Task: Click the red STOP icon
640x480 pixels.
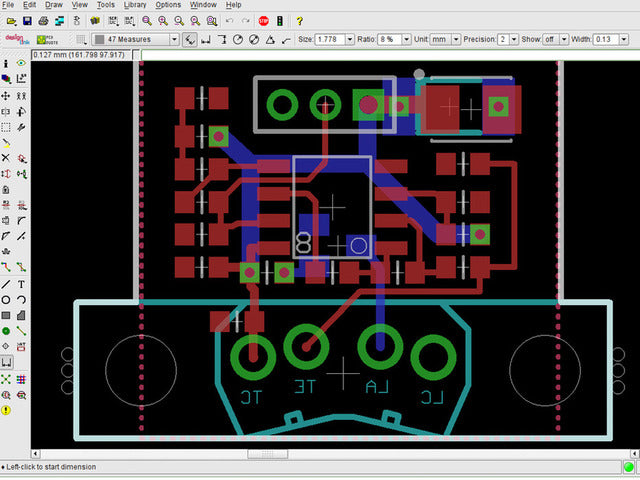Action: point(263,20)
